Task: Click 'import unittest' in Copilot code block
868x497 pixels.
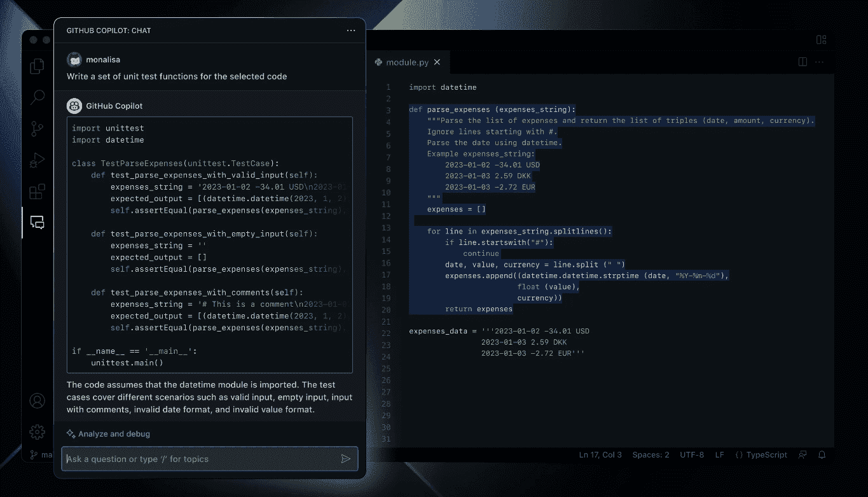Action: pyautogui.click(x=107, y=129)
